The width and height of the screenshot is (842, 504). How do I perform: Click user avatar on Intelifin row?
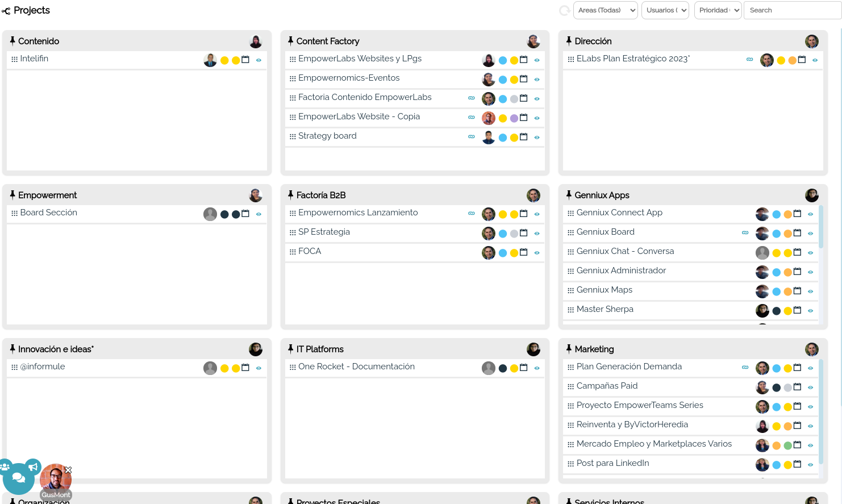(210, 60)
